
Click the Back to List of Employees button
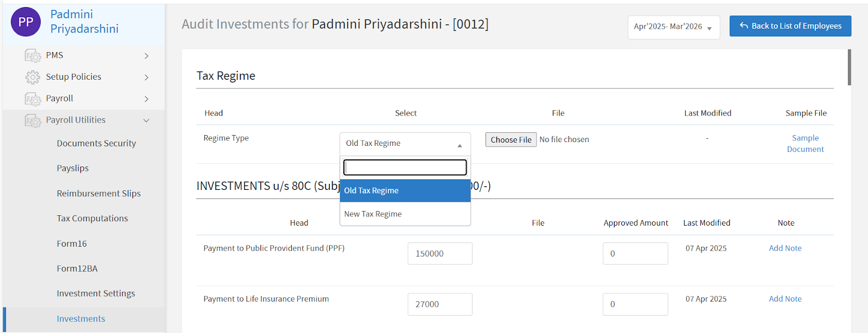[x=790, y=25]
